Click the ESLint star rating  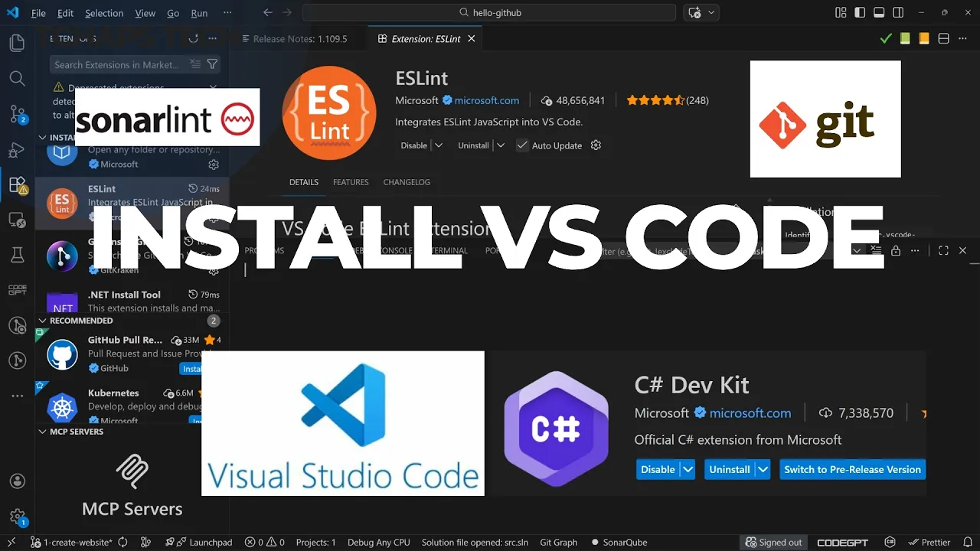tap(655, 100)
